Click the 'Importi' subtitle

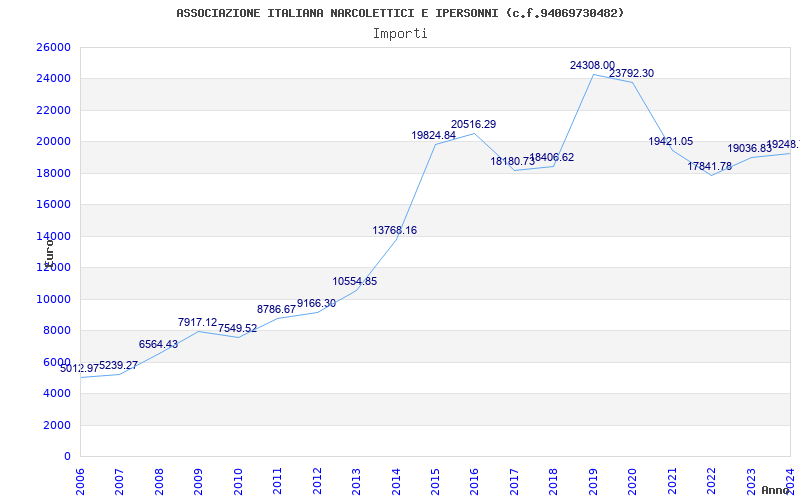(x=400, y=34)
